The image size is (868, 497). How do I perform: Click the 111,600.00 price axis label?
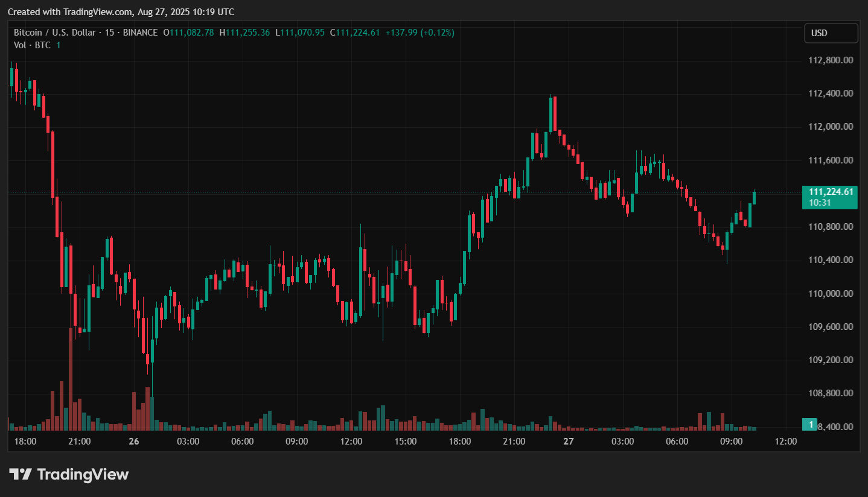tap(831, 160)
